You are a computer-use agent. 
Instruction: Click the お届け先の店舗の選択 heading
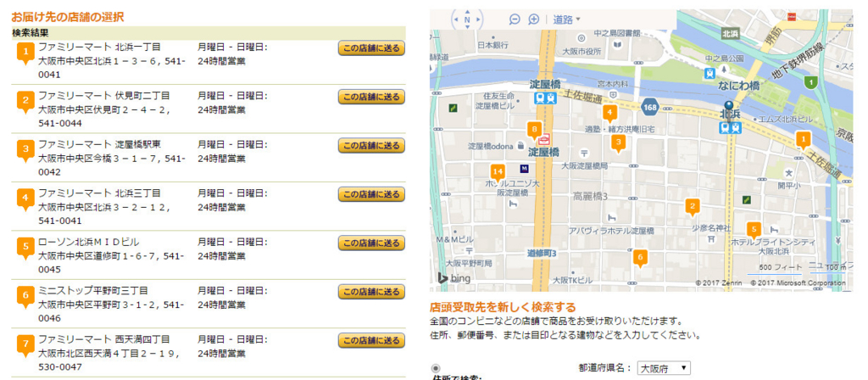[68, 17]
